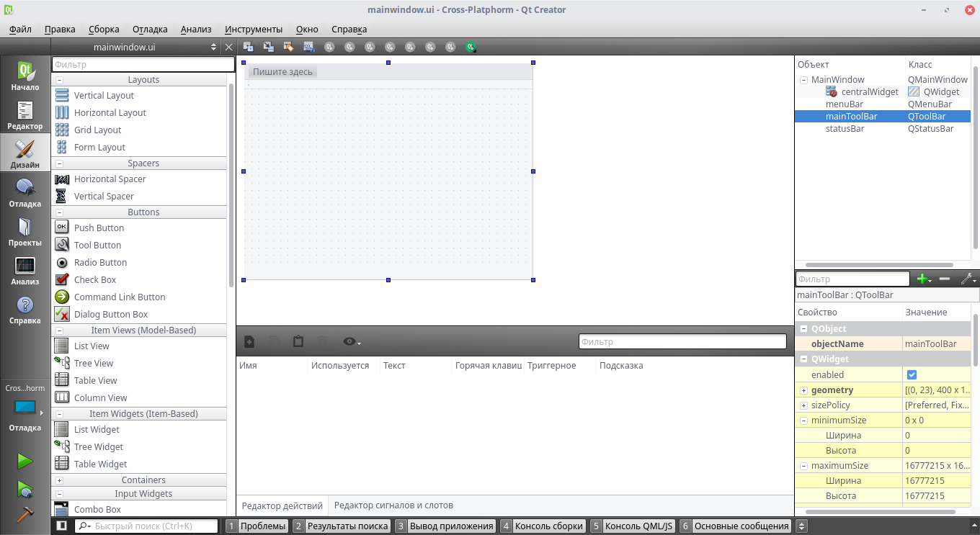Open the Справка mode in sidebar
This screenshot has width=980, height=535.
click(25, 310)
